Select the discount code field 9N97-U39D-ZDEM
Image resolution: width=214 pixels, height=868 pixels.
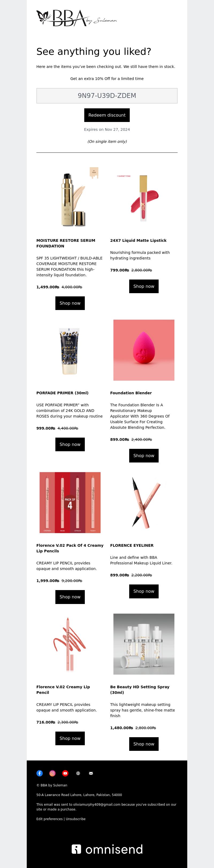pos(107,96)
